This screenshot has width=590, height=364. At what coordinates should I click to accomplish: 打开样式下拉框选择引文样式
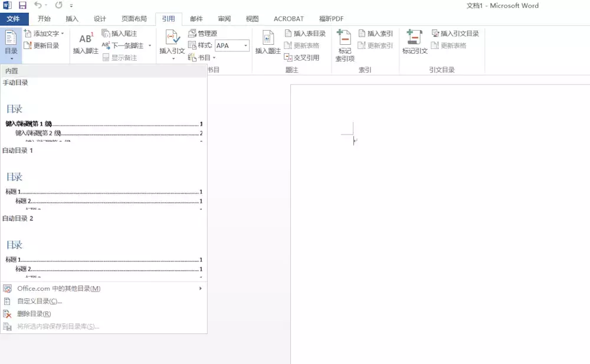point(231,45)
